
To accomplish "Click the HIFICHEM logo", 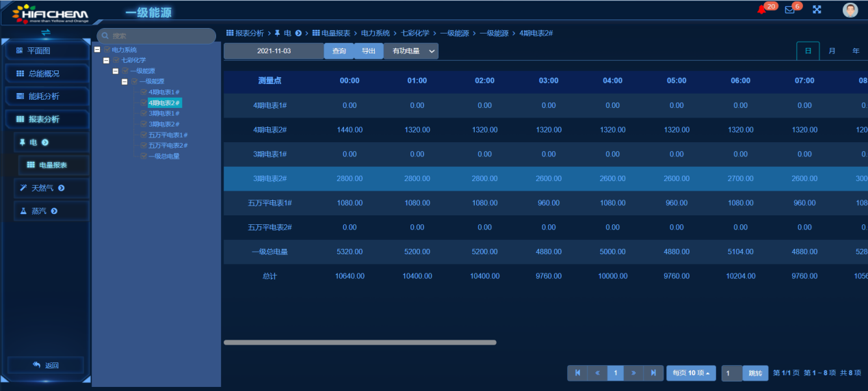I will (x=50, y=12).
